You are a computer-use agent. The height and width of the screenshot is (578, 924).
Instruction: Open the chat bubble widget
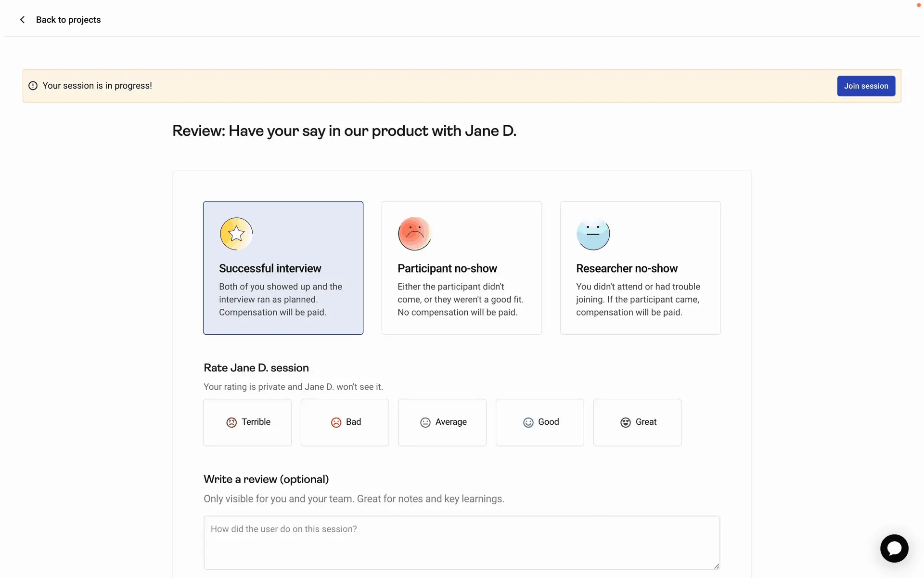tap(894, 548)
